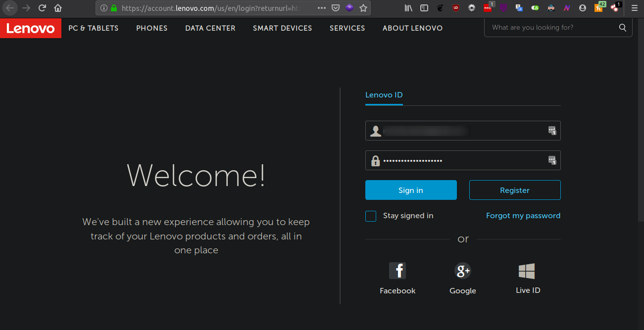Click the Facebook text label
Screen dimensions: 644x330
[397, 291]
